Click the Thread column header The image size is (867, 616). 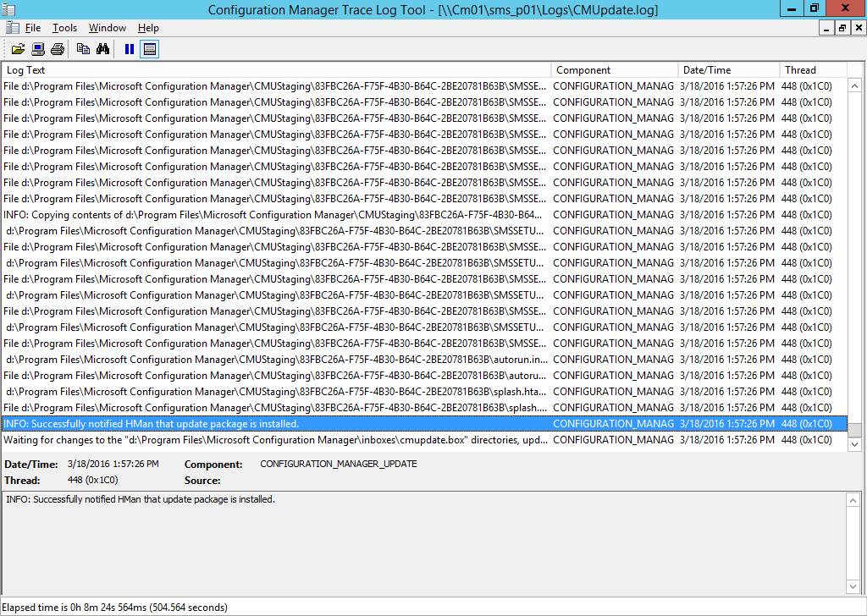pos(814,70)
